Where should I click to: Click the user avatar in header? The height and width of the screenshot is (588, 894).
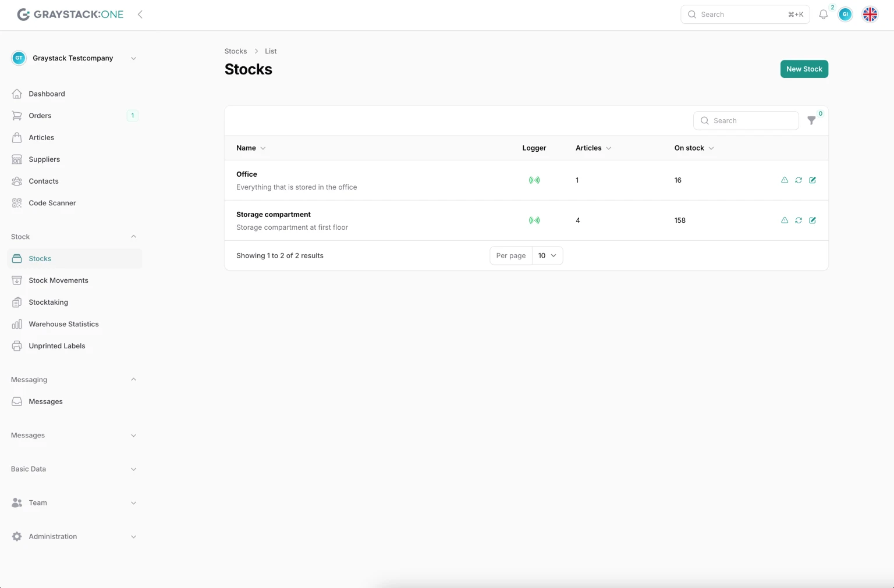tap(845, 15)
